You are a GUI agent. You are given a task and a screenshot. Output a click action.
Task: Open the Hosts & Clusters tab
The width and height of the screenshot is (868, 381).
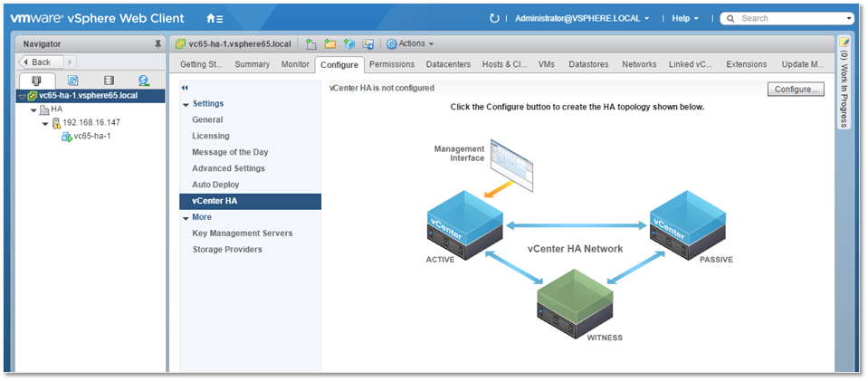click(504, 64)
